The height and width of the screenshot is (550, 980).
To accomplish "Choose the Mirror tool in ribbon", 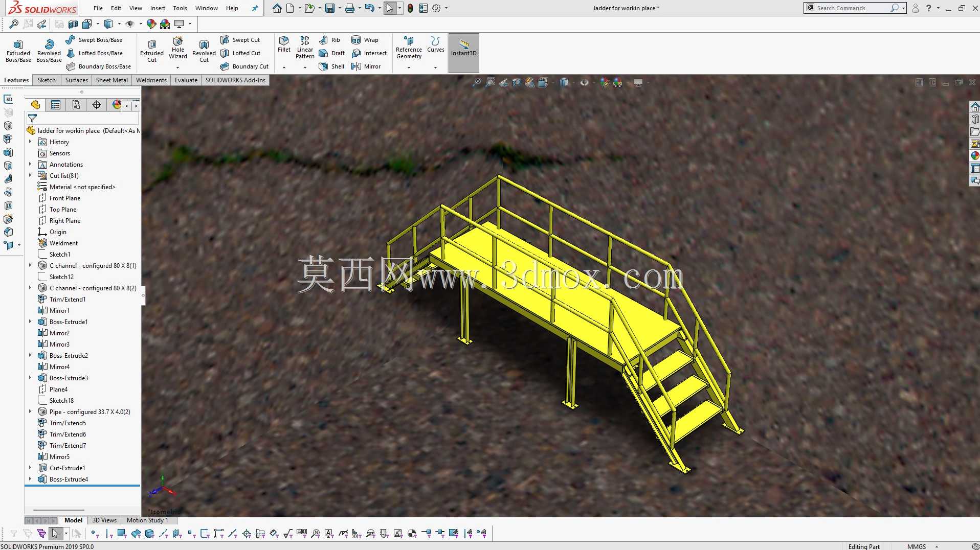I will pos(366,66).
